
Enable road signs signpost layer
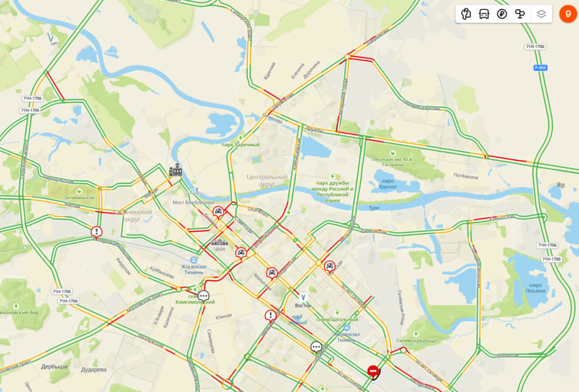click(520, 14)
